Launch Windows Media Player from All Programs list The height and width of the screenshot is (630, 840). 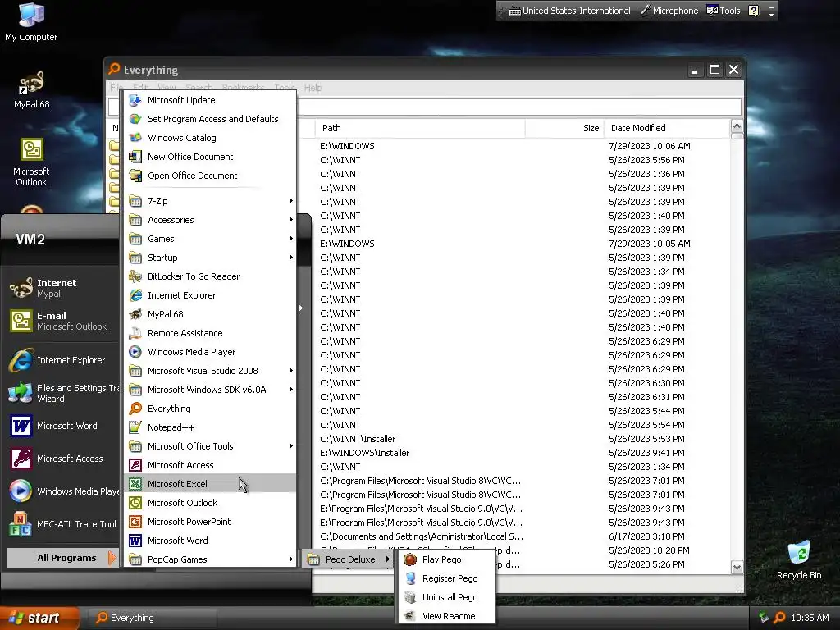(x=210, y=352)
